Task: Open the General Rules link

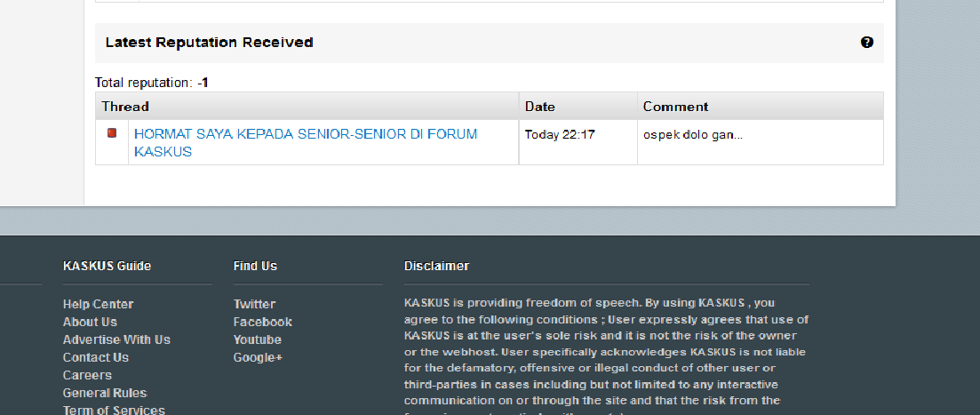Action: pos(105,393)
